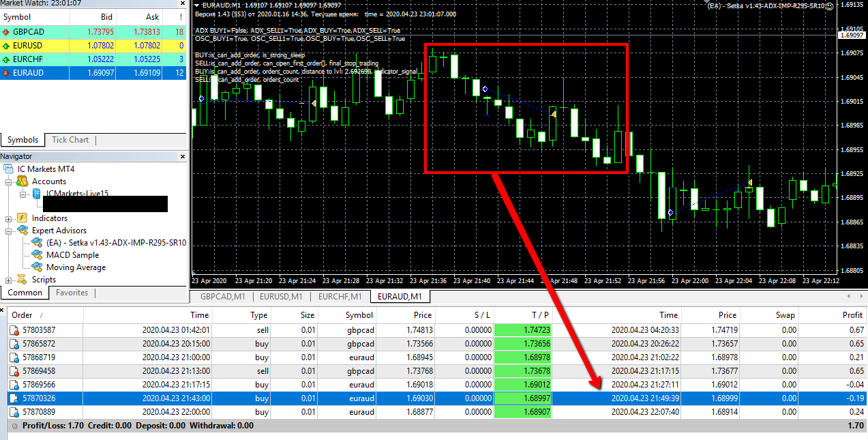This screenshot has height=440, width=868.
Task: Click the order 57868719 row icon
Action: point(14,357)
